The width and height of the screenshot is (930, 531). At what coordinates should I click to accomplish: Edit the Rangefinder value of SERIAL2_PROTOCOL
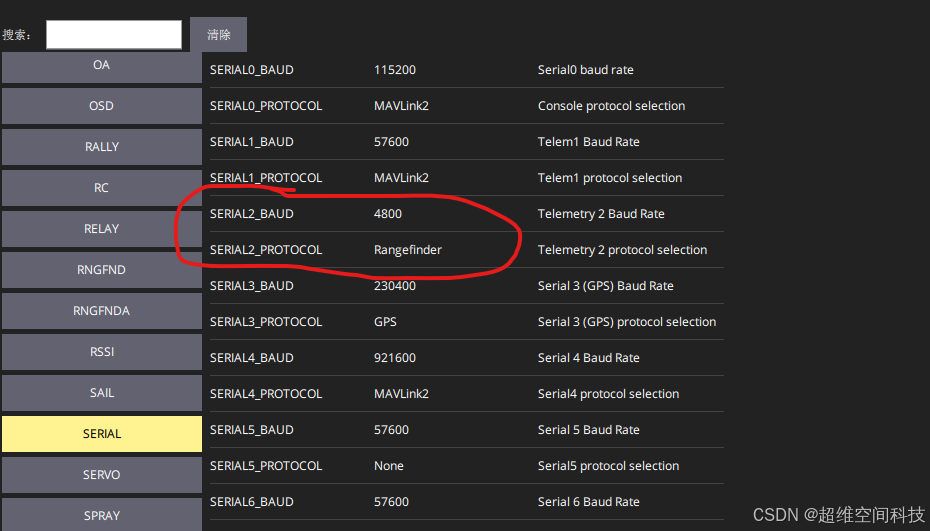407,250
